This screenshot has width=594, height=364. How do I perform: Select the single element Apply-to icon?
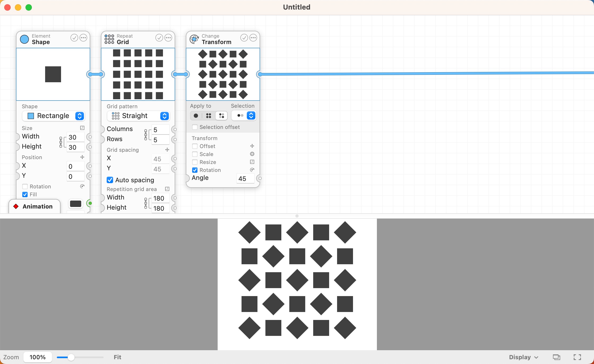[196, 115]
